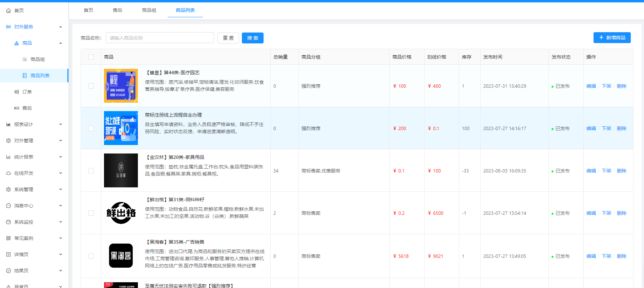The height and width of the screenshot is (288, 644).
Task: Open the 鲜出格 product thumbnail image
Action: pyautogui.click(x=121, y=213)
